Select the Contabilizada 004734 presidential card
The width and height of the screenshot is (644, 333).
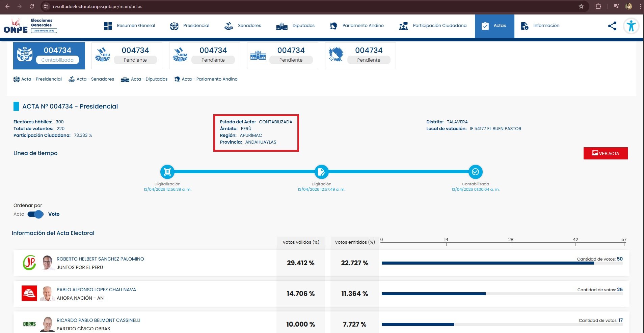pos(49,55)
